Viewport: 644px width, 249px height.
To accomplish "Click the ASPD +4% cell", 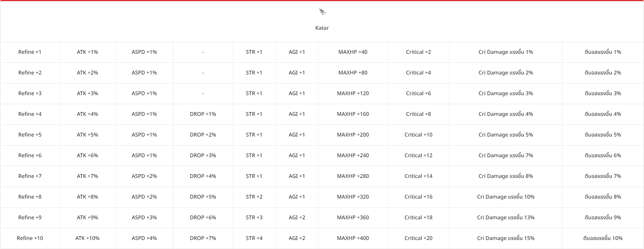I will point(144,238).
